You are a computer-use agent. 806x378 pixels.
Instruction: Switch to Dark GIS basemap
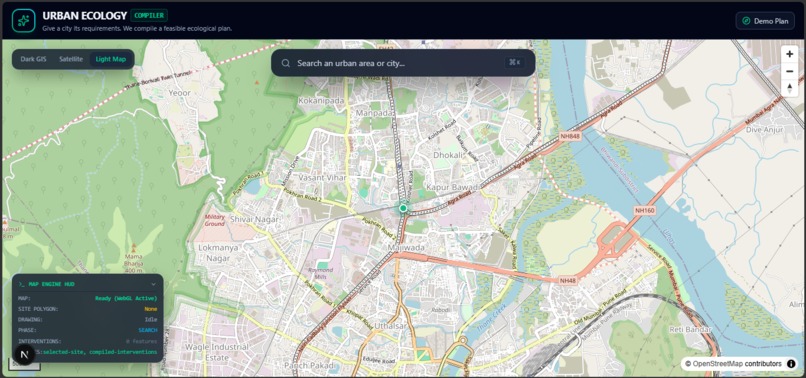click(x=33, y=59)
